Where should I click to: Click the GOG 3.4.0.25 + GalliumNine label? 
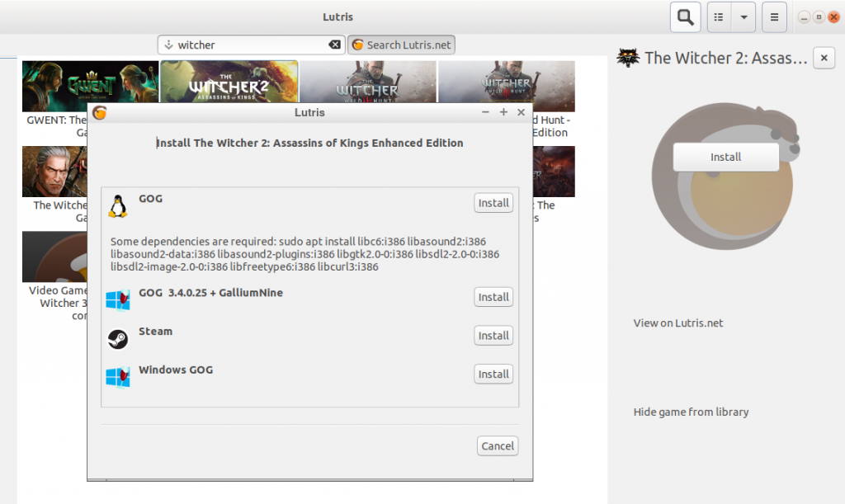point(210,293)
